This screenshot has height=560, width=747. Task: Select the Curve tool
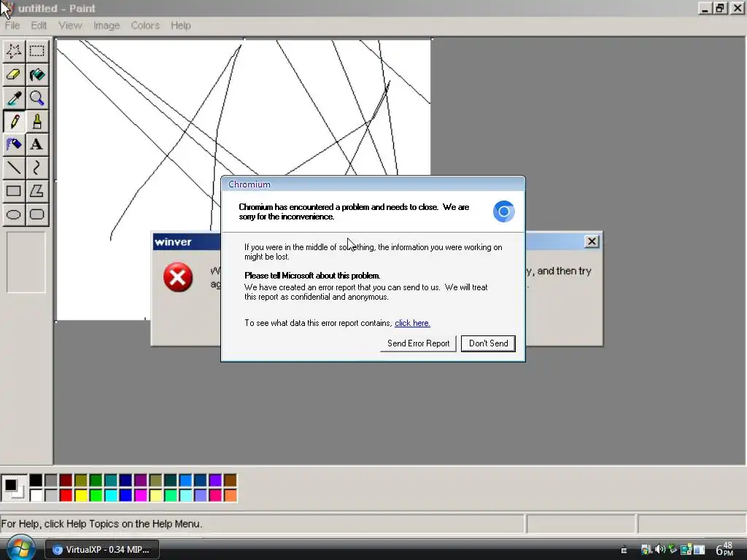point(37,168)
